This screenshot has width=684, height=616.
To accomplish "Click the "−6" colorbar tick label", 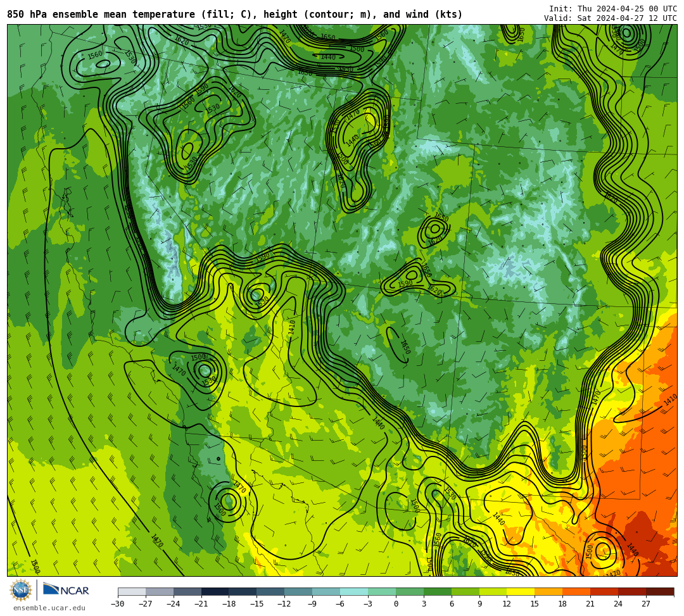I will 340,604.
